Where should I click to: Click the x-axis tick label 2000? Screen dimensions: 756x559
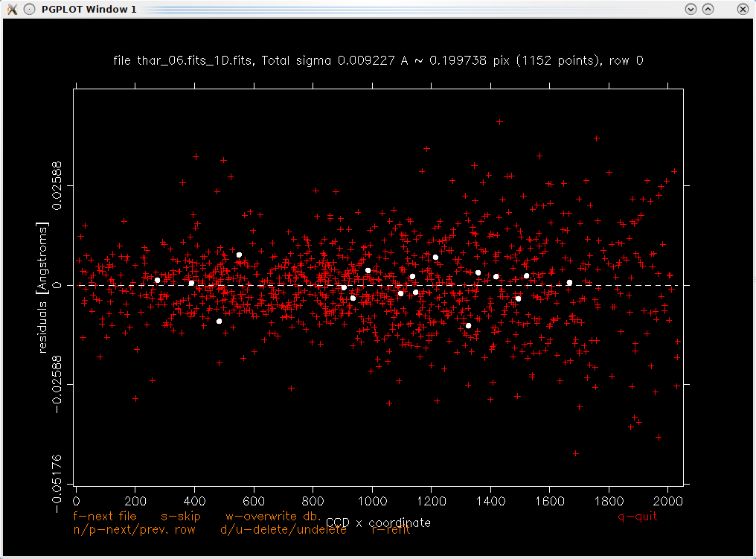tap(667, 501)
